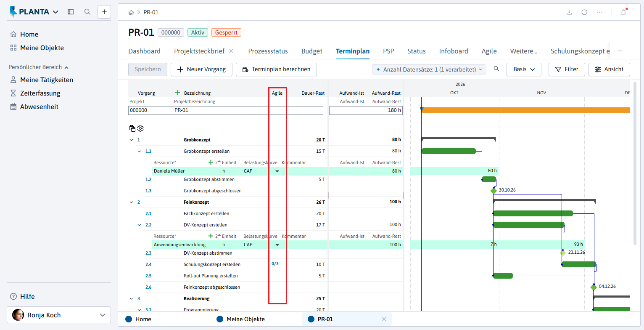Screen dimensions: 644x330
Task: Click the green plus next to Bezeichnung
Action: (x=177, y=93)
